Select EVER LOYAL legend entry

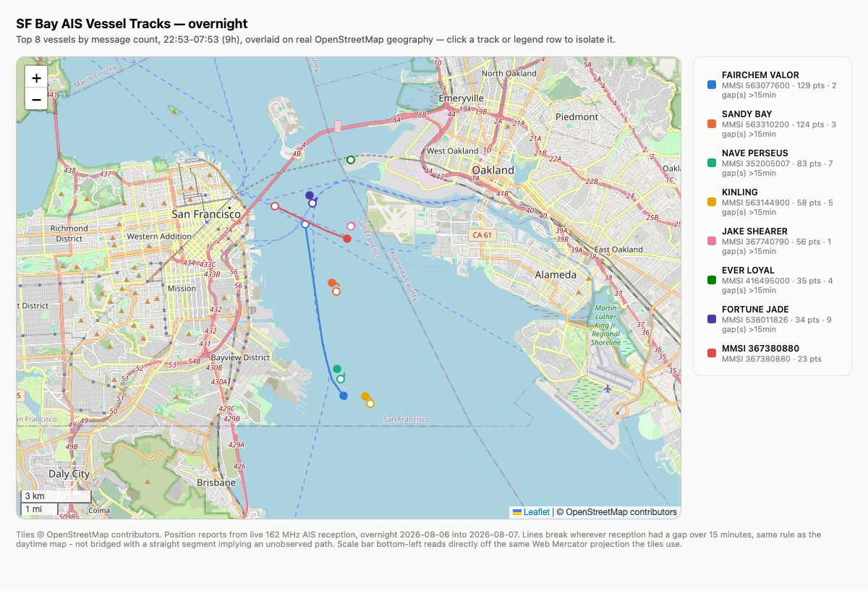(x=773, y=280)
